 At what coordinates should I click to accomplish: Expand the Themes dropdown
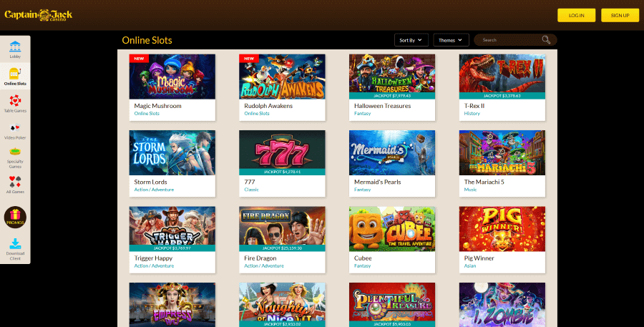click(x=451, y=40)
